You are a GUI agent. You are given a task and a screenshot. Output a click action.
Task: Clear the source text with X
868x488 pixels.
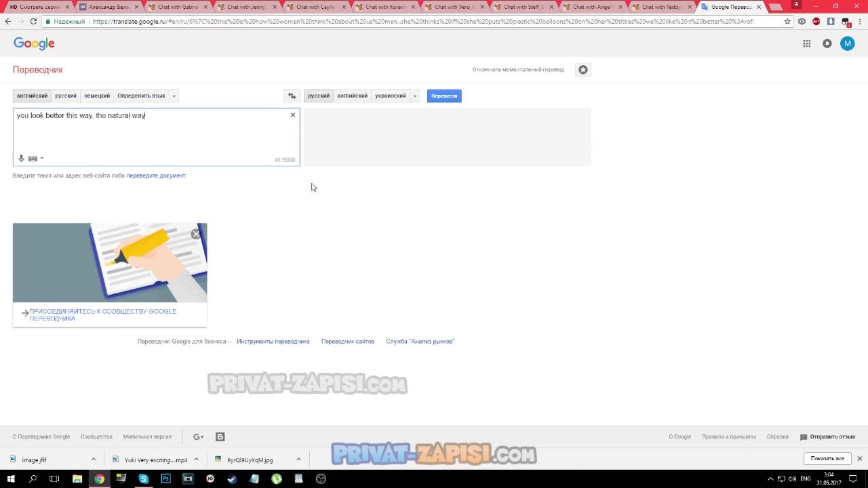[293, 115]
